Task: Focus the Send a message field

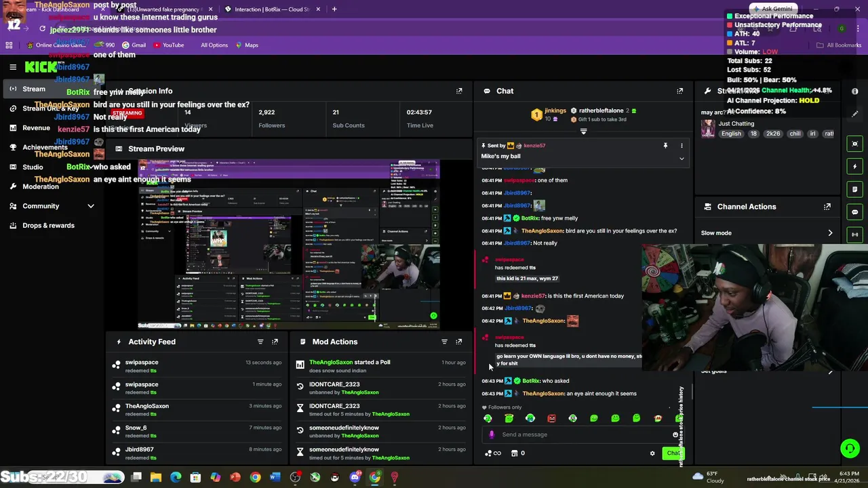Action: tap(583, 434)
